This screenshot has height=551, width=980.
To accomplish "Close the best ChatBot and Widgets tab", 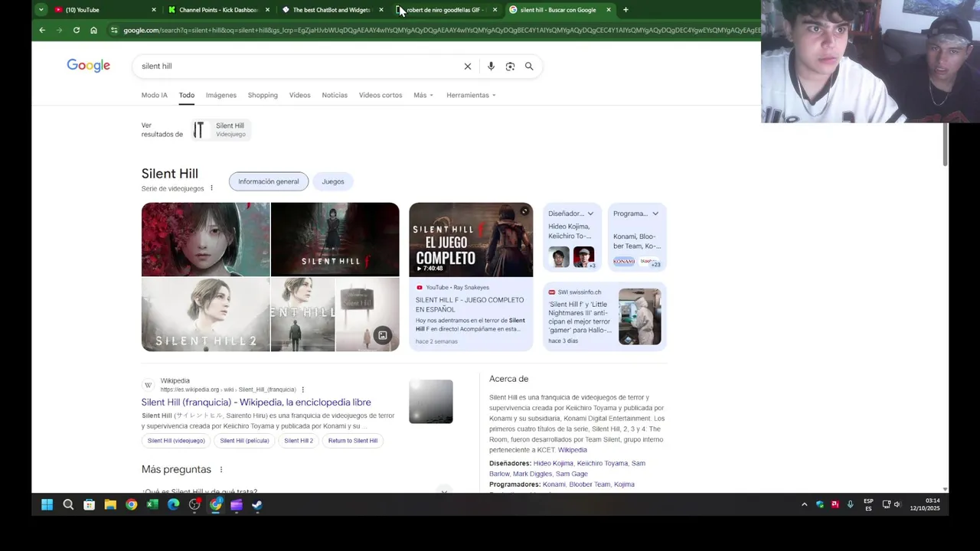I will click(381, 10).
